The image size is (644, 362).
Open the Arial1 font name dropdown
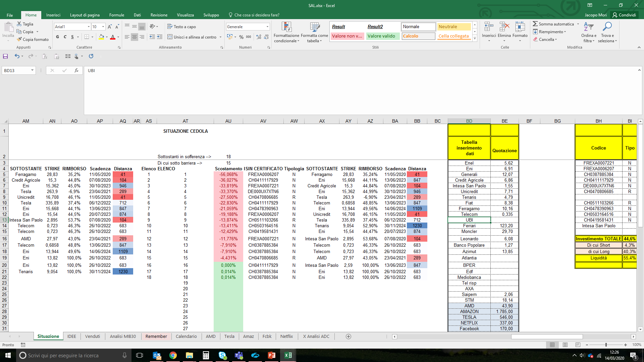(x=89, y=26)
